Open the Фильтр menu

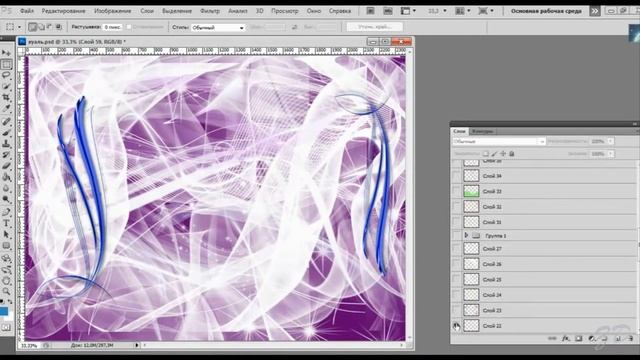pyautogui.click(x=210, y=11)
